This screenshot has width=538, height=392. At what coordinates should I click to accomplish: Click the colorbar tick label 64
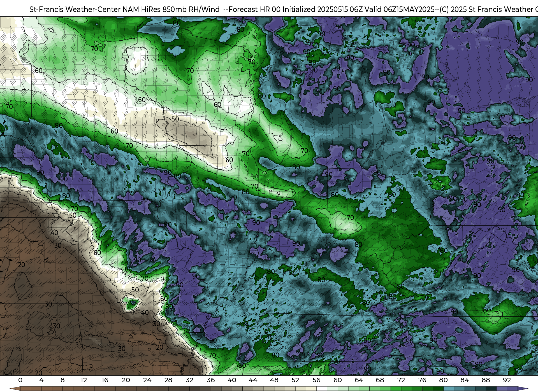point(359,380)
